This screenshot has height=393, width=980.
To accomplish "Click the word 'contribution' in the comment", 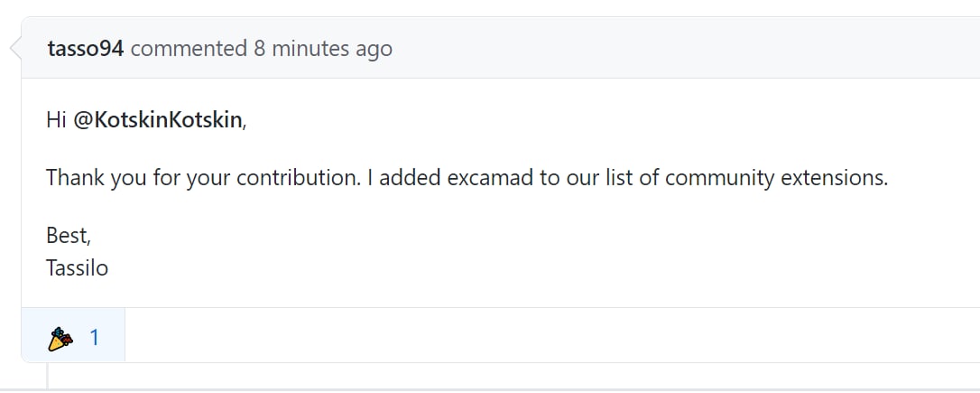I will coord(298,178).
